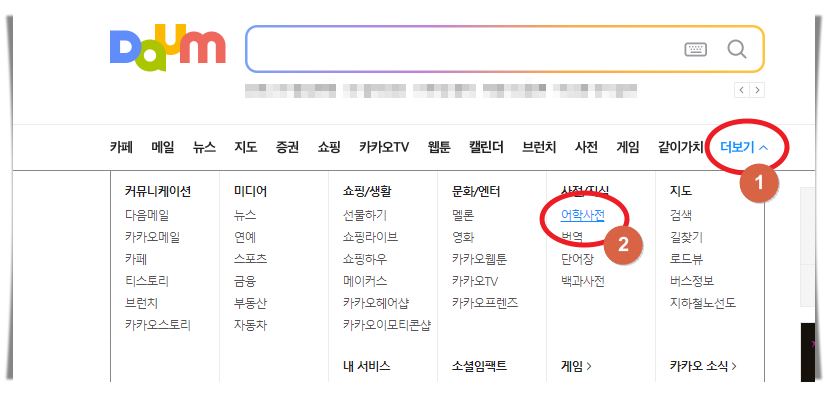The image size is (828, 395).
Task: Open 메일 in top navigation
Action: (x=163, y=147)
